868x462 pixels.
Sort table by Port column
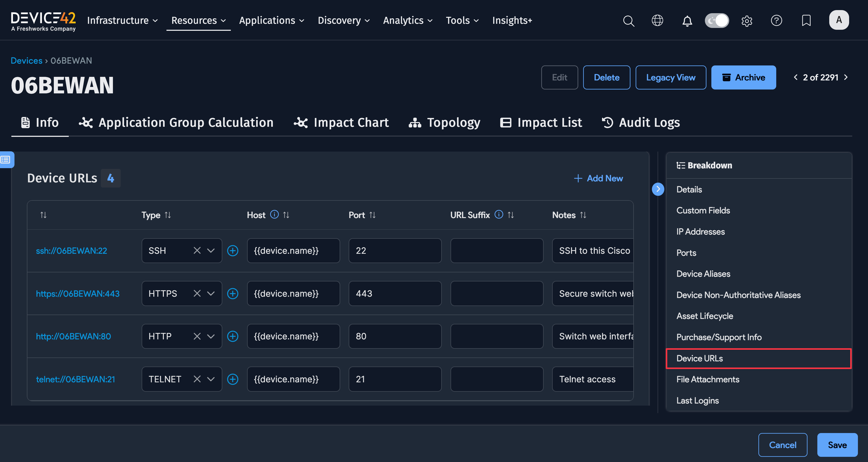point(372,215)
